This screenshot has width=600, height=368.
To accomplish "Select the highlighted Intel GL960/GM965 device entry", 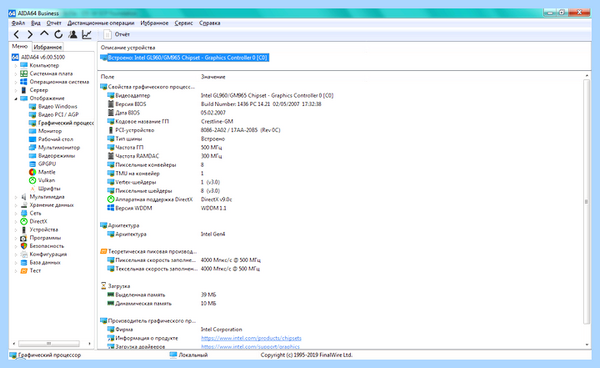I will 184,58.
